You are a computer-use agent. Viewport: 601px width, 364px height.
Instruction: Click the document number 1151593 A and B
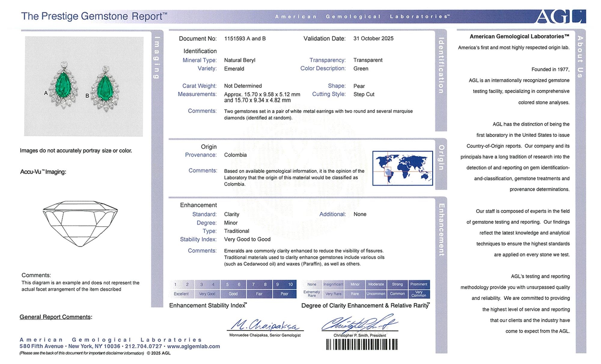[245, 38]
